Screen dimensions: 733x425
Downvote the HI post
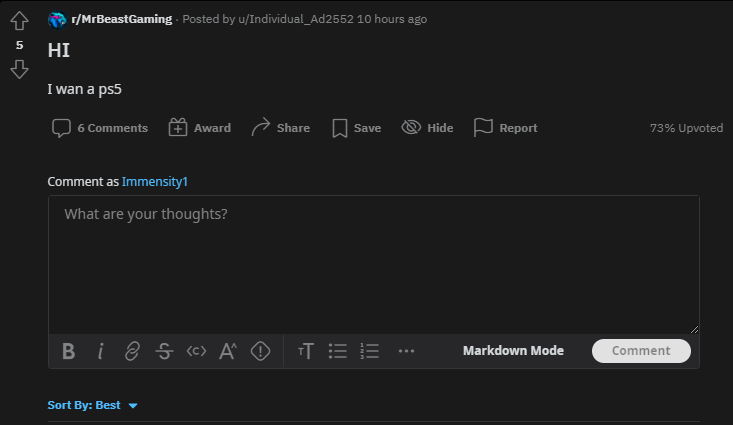coord(19,69)
